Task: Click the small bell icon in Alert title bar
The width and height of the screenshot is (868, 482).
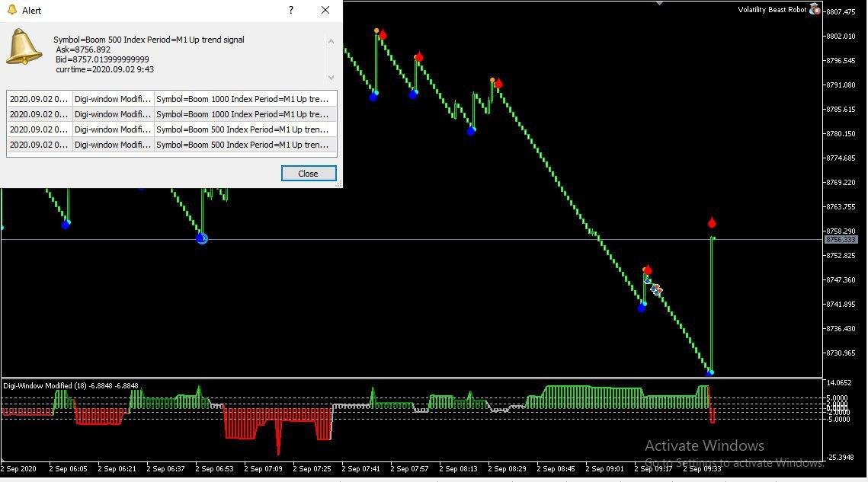Action: click(x=11, y=10)
